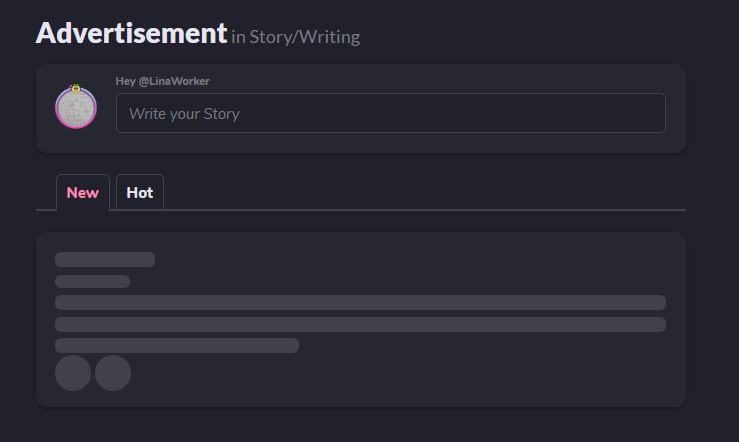Open LinaWorker's round profile avatar
The image size is (739, 442).
(76, 108)
